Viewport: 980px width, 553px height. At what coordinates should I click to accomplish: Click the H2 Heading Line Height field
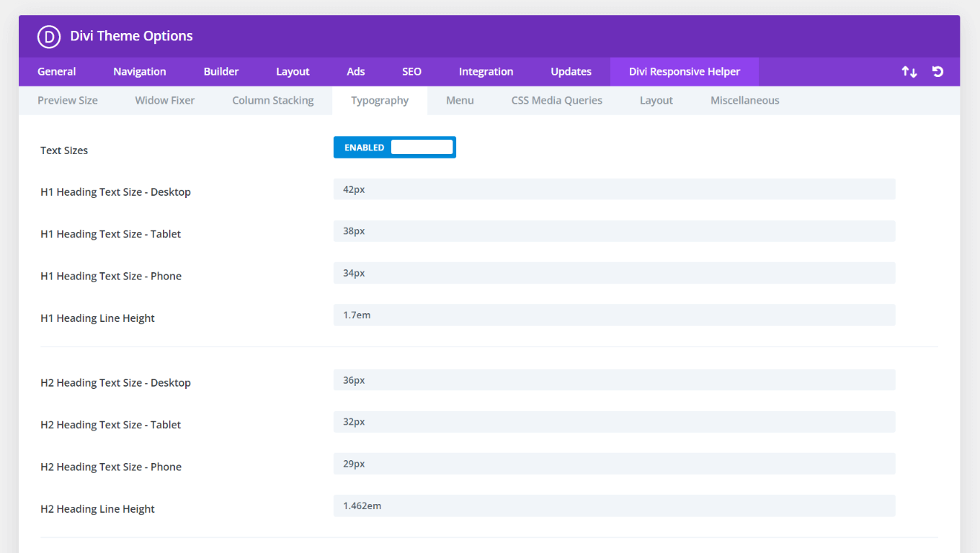point(614,506)
